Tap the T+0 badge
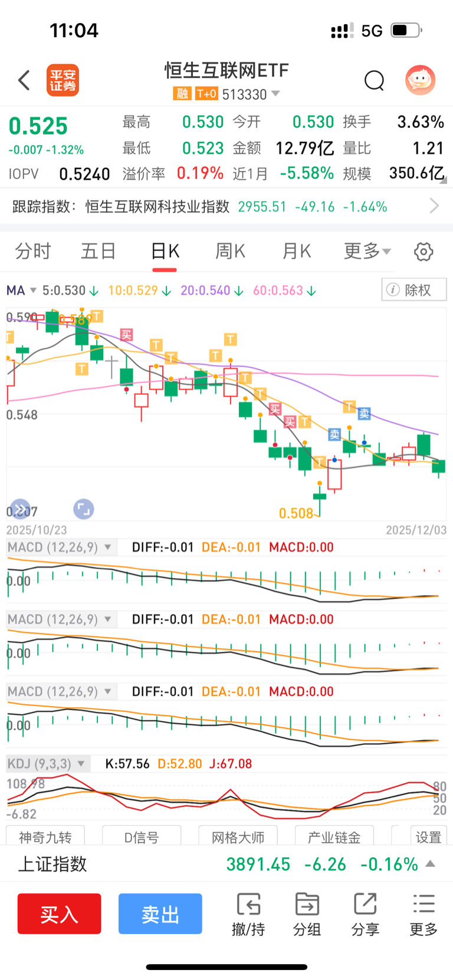Screen dimensions: 453x980 pos(206,94)
